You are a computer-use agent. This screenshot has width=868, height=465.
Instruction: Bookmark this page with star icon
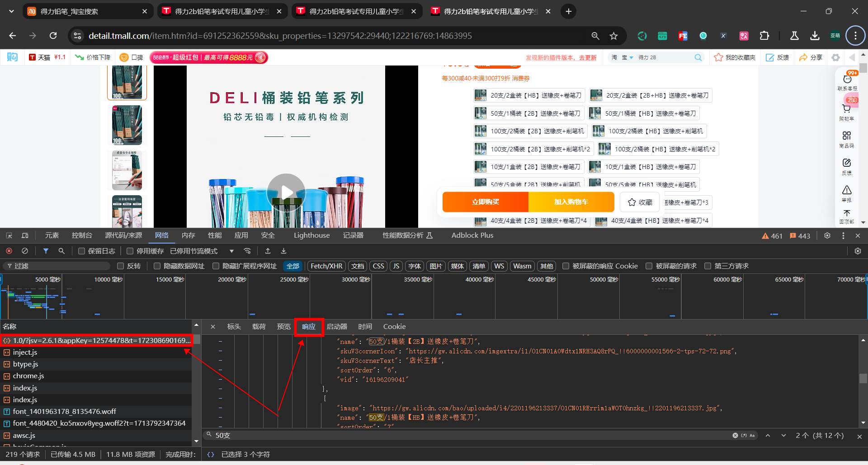point(613,36)
